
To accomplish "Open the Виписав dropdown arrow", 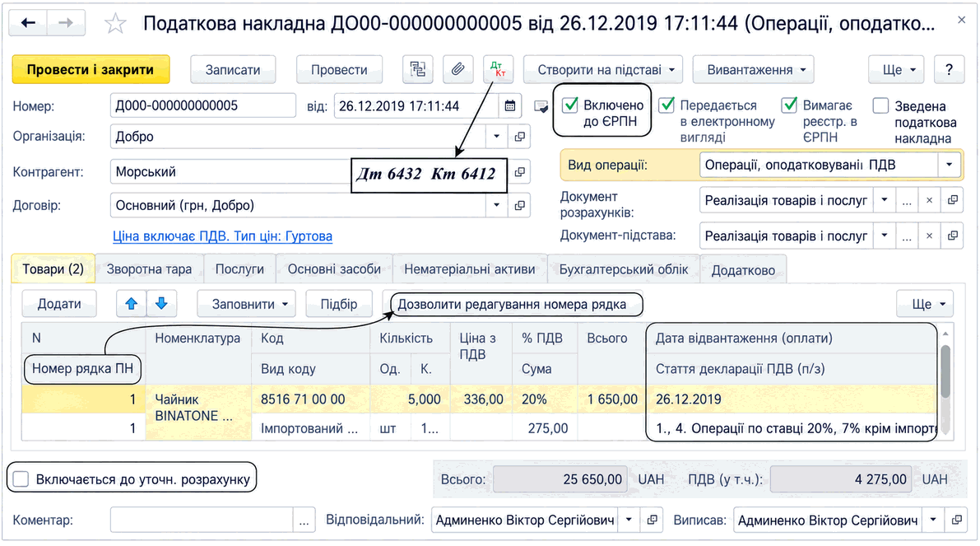I will coord(934,520).
